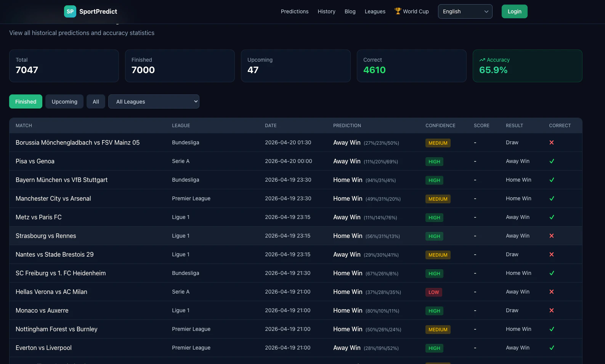The image size is (605, 364).
Task: Click the HIGH badge for Pisa vs Genoa
Action: tap(434, 162)
